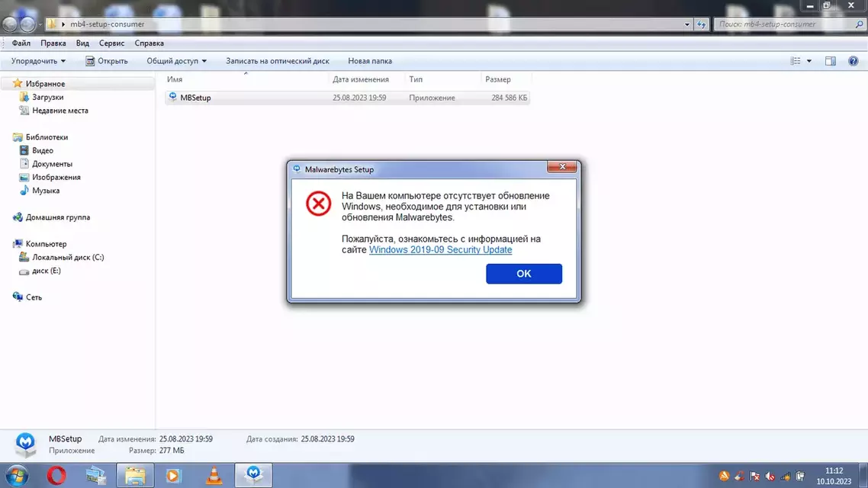This screenshot has height=488, width=868.
Task: Open the File Explorer taskbar icon
Action: click(135, 475)
